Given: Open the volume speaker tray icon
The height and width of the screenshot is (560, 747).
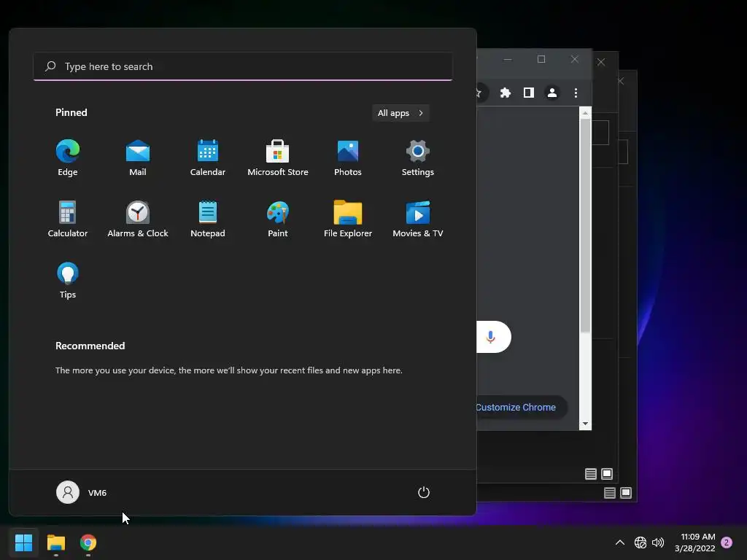Looking at the screenshot, I should coord(658,542).
